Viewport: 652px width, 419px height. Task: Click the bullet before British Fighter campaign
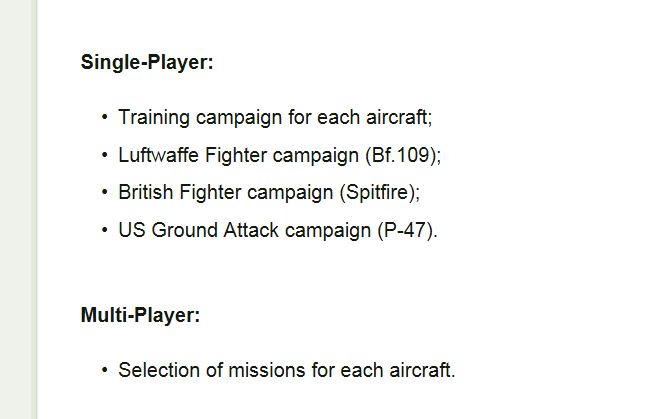click(104, 192)
